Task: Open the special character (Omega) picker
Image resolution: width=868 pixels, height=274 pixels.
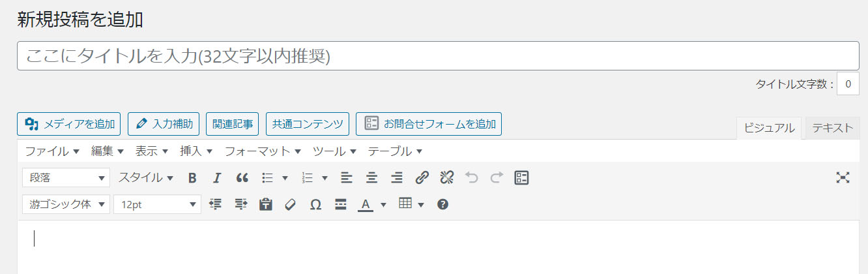Action: coord(315,204)
